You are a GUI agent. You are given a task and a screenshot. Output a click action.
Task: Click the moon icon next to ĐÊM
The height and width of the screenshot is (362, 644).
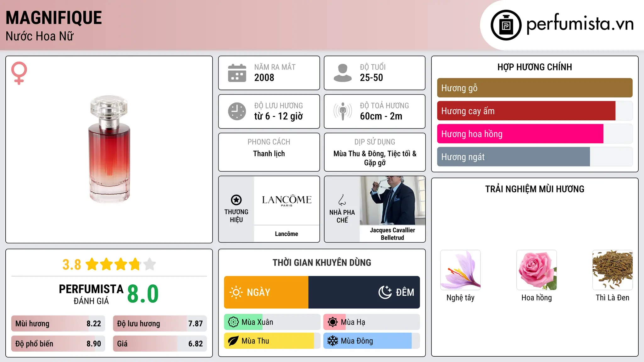point(385,292)
